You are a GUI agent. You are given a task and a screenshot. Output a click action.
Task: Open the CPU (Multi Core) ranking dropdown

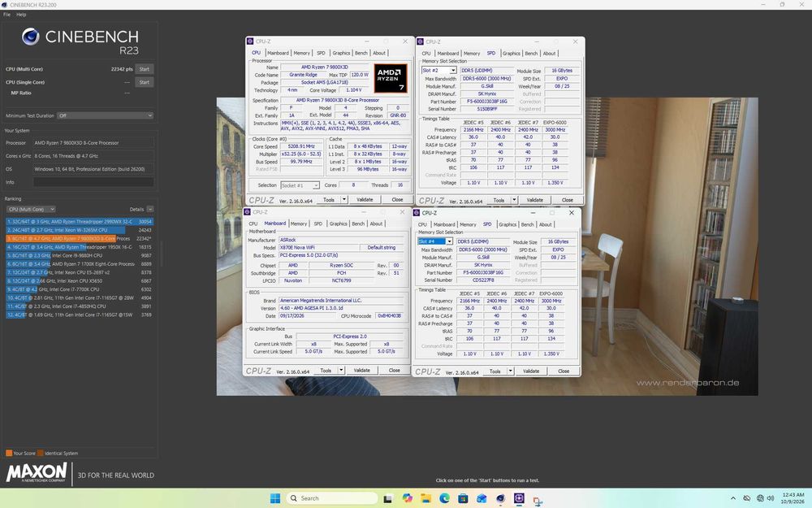tap(31, 209)
